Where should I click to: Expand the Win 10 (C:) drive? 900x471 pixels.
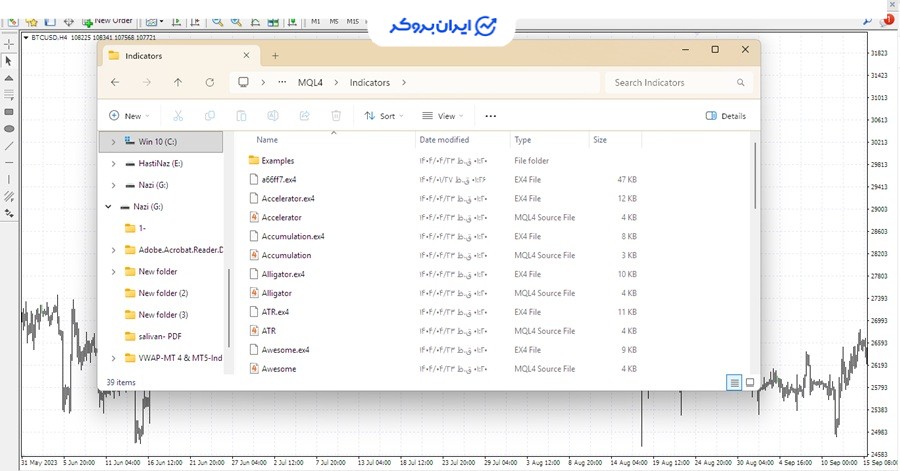[113, 142]
